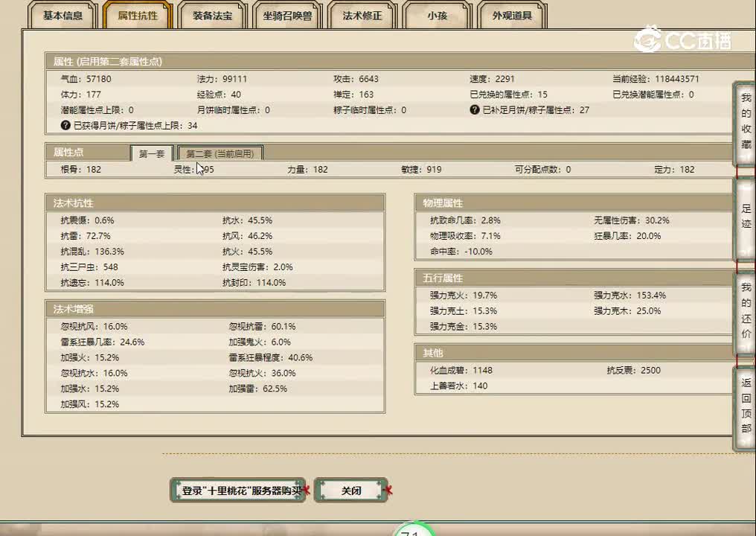This screenshot has width=756, height=536.
Task: Select 第二套 (当前启用) attribute set
Action: tap(220, 153)
